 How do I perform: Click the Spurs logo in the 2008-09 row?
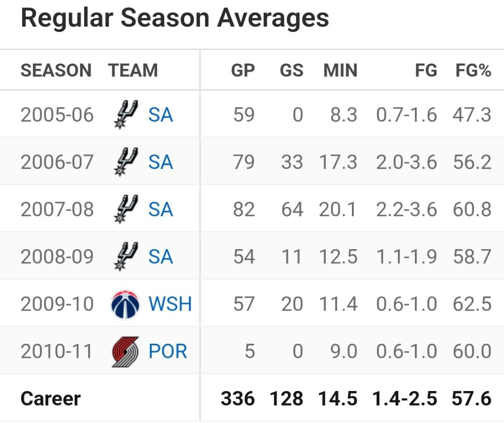(126, 257)
